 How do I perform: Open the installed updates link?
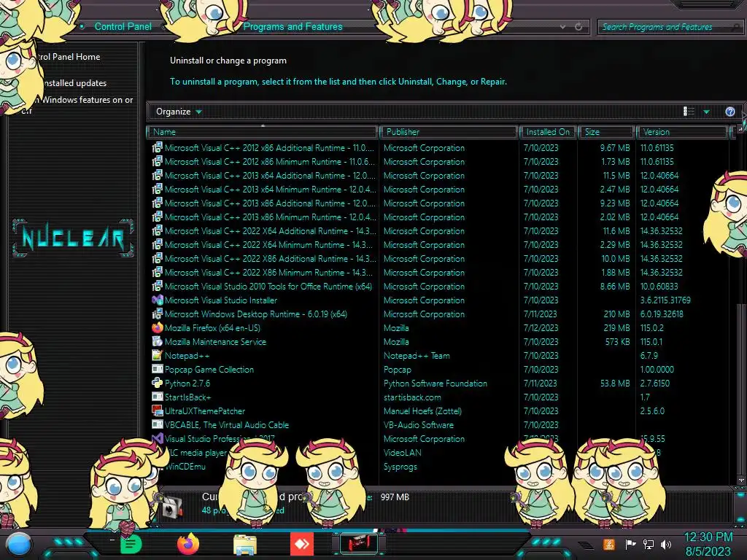pos(75,83)
